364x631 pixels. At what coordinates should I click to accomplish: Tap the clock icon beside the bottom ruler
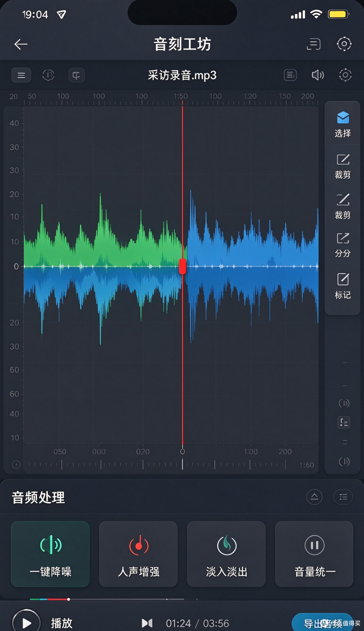tap(16, 465)
